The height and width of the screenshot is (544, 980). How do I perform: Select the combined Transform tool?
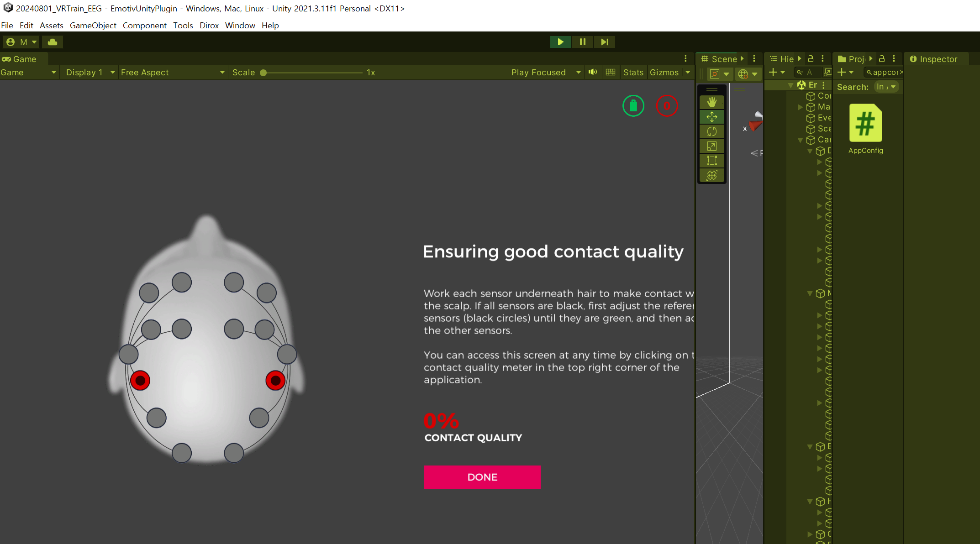coord(711,175)
